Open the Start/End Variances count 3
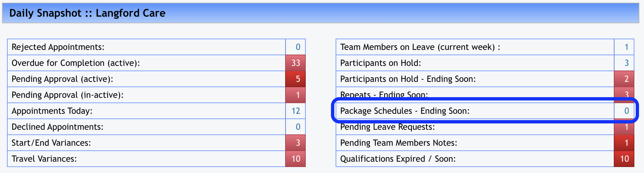 [x=297, y=143]
